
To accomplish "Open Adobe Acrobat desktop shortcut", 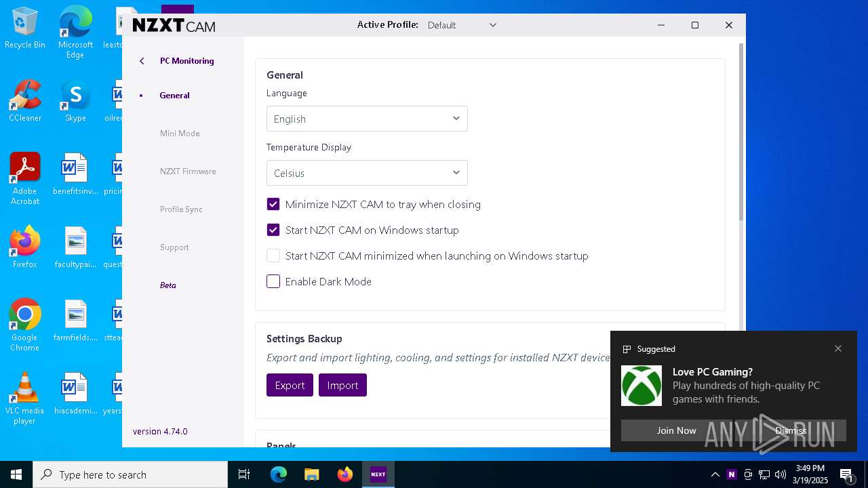I will 25,179.
